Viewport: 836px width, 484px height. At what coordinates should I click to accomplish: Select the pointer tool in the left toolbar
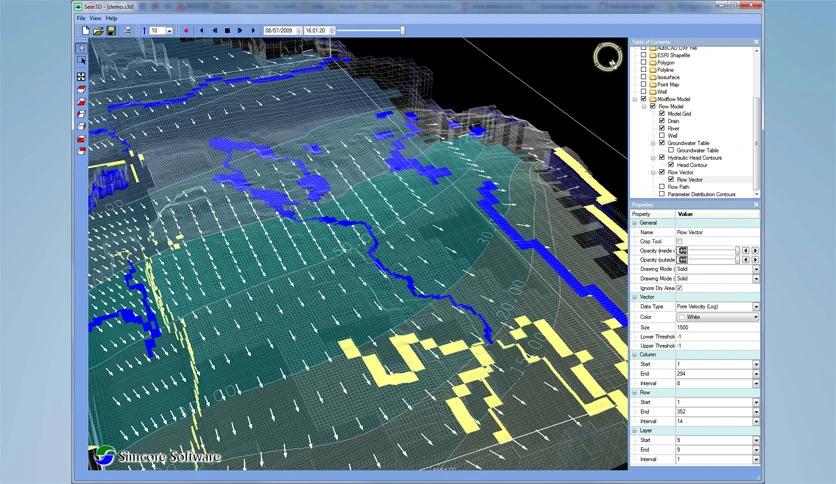[81, 47]
